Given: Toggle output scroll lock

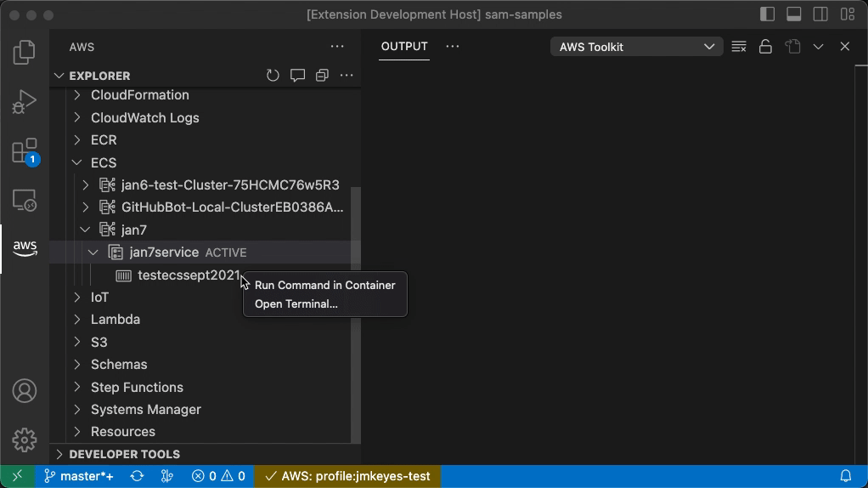Looking at the screenshot, I should click(x=765, y=47).
